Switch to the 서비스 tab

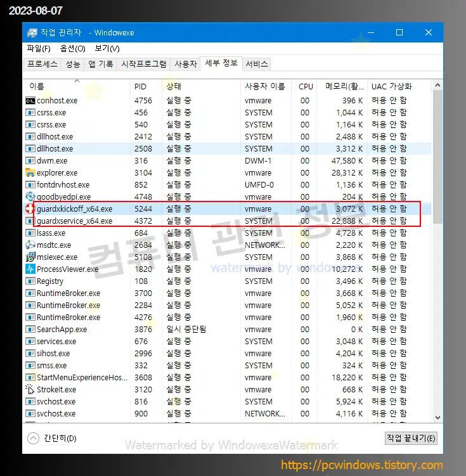[257, 64]
